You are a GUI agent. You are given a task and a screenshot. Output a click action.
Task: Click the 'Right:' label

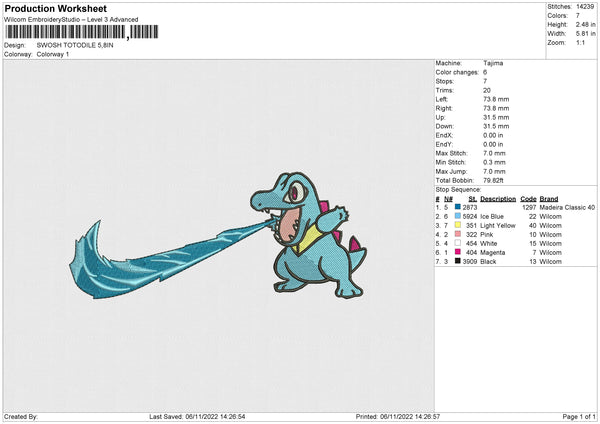(444, 108)
